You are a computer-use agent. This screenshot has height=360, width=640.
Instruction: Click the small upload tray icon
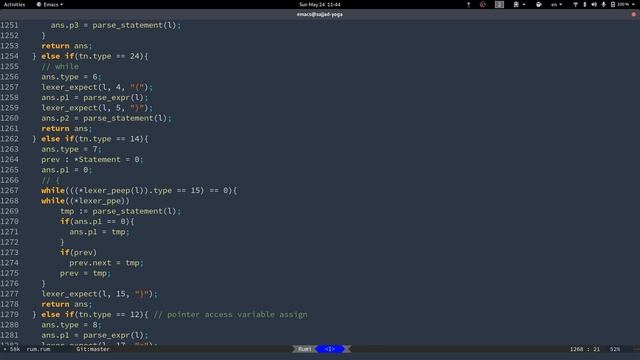(469, 4)
